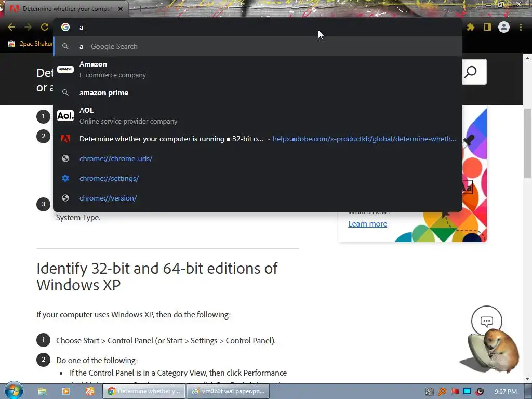
Task: Click the globe icon beside chrome://version/
Action: 65,198
